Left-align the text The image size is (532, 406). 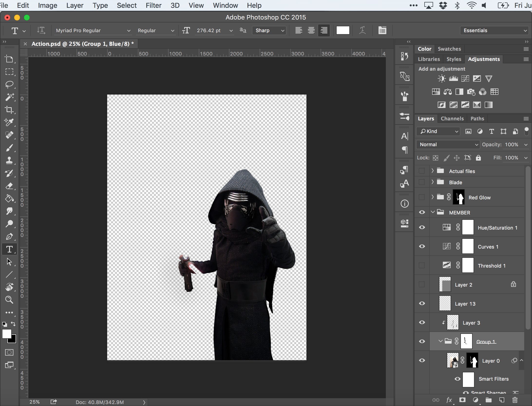click(299, 30)
